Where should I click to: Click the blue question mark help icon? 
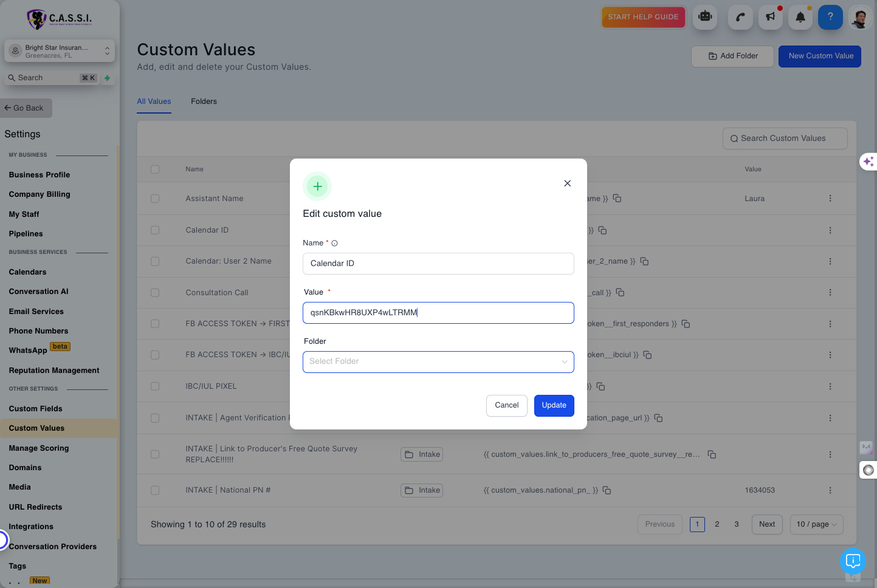point(830,17)
